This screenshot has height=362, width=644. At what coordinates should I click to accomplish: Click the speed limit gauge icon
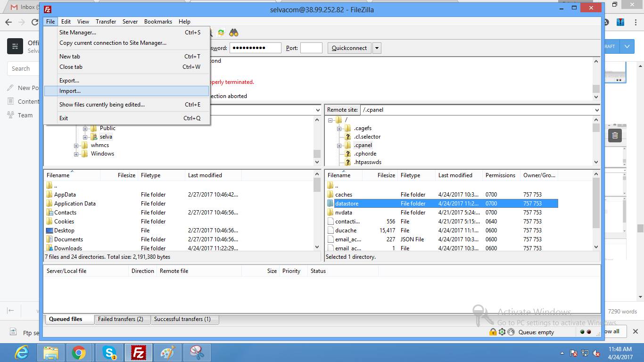pyautogui.click(x=511, y=332)
